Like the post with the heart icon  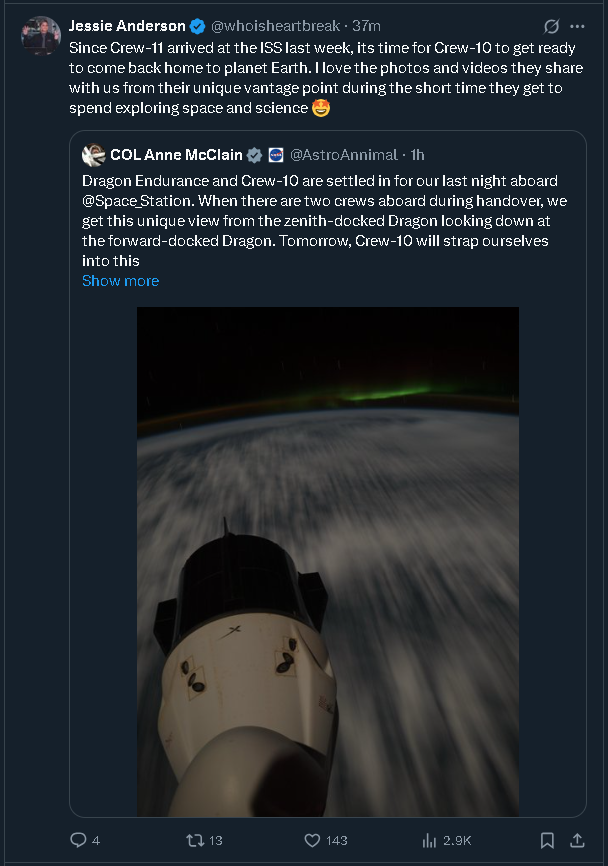coord(312,840)
